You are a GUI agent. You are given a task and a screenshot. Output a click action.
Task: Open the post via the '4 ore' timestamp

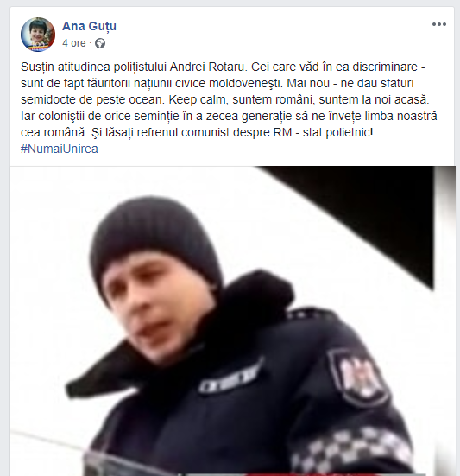[x=74, y=43]
